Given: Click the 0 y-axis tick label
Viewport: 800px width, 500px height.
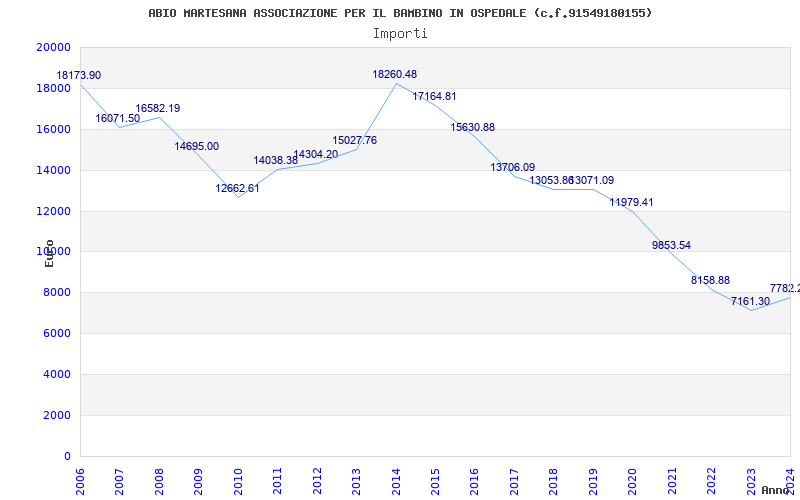Looking at the screenshot, I should [x=67, y=457].
